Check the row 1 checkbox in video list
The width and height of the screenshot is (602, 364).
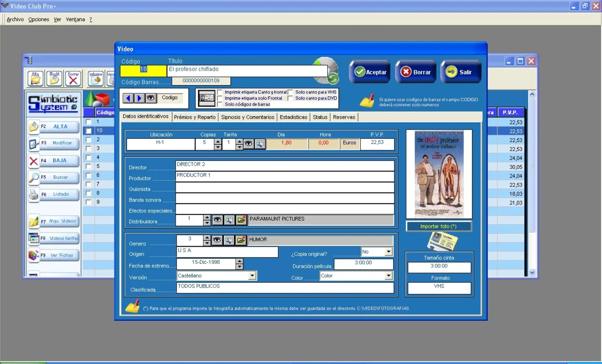coord(89,122)
